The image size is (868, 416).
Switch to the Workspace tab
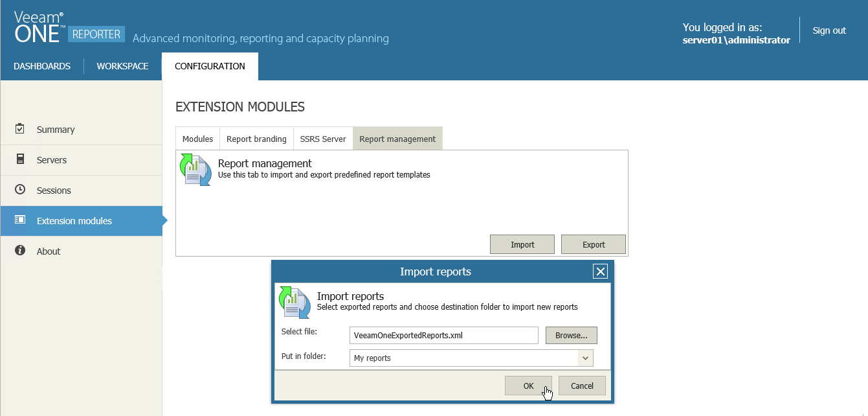[122, 66]
